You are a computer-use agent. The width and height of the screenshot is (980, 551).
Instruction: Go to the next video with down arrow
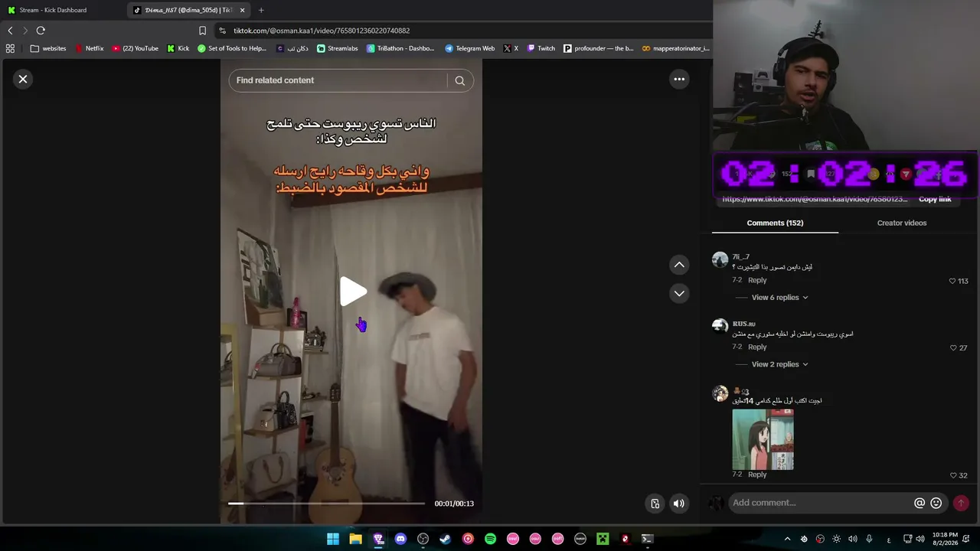679,293
